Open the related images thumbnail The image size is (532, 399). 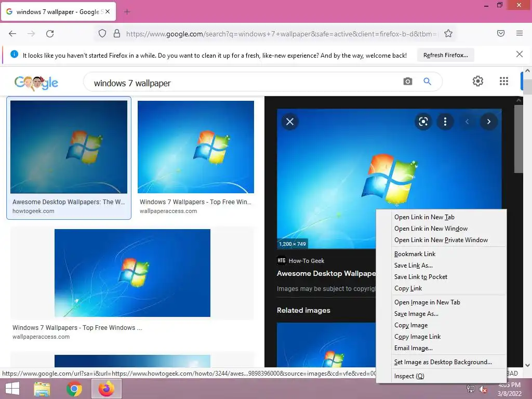326,345
